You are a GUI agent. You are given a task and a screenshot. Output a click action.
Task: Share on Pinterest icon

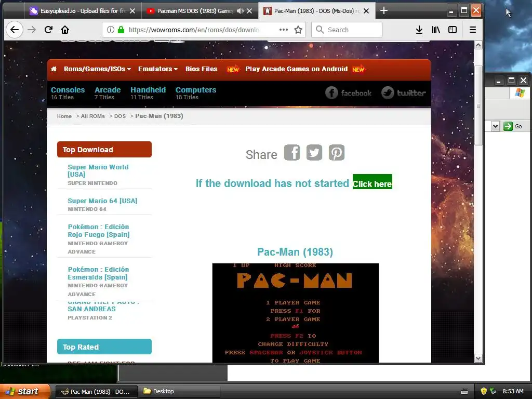click(x=337, y=152)
